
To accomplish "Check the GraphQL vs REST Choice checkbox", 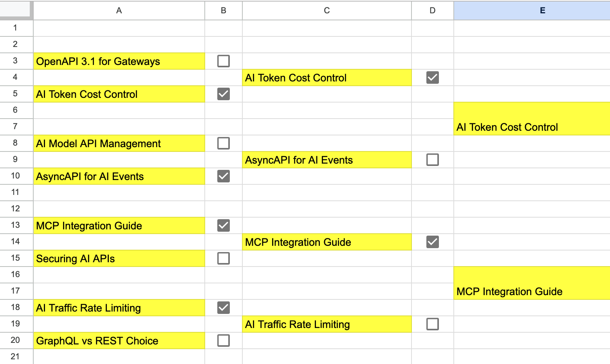I will [224, 341].
